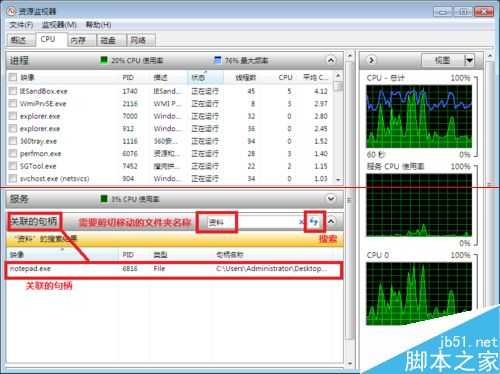Clear the handle search box with X
Image resolution: width=500 pixels, height=374 pixels.
pyautogui.click(x=301, y=222)
